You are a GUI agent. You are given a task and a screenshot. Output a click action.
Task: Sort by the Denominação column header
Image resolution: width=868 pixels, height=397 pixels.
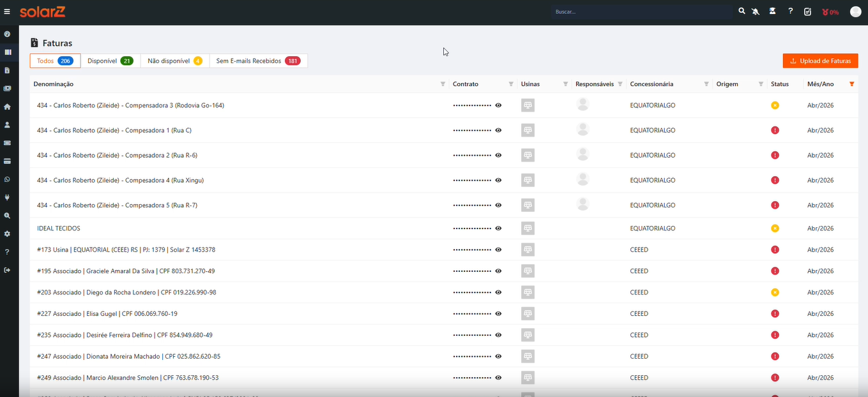point(54,84)
